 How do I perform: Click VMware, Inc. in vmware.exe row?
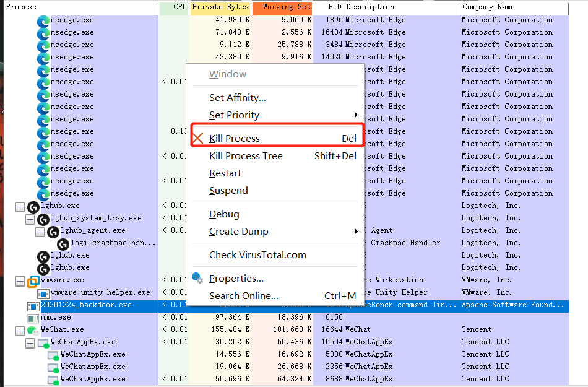pos(486,280)
